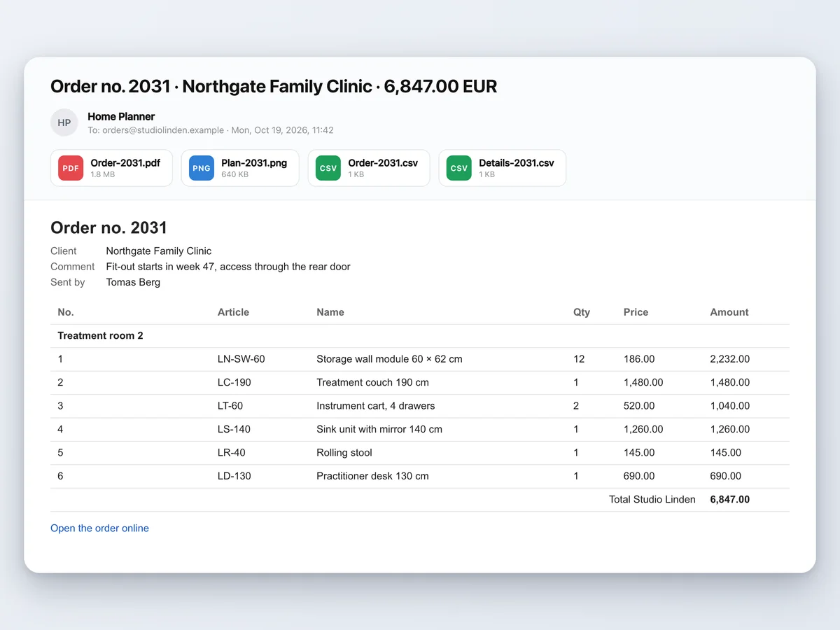Click the Rolling stool item name

[344, 453]
